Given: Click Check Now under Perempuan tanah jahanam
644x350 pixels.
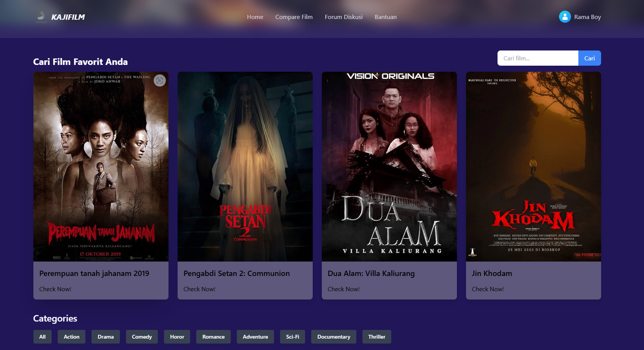Looking at the screenshot, I should click(55, 289).
